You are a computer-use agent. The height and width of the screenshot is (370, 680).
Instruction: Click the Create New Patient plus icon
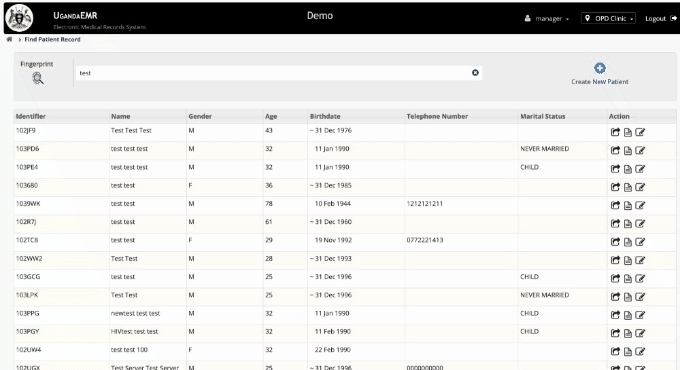tap(600, 68)
